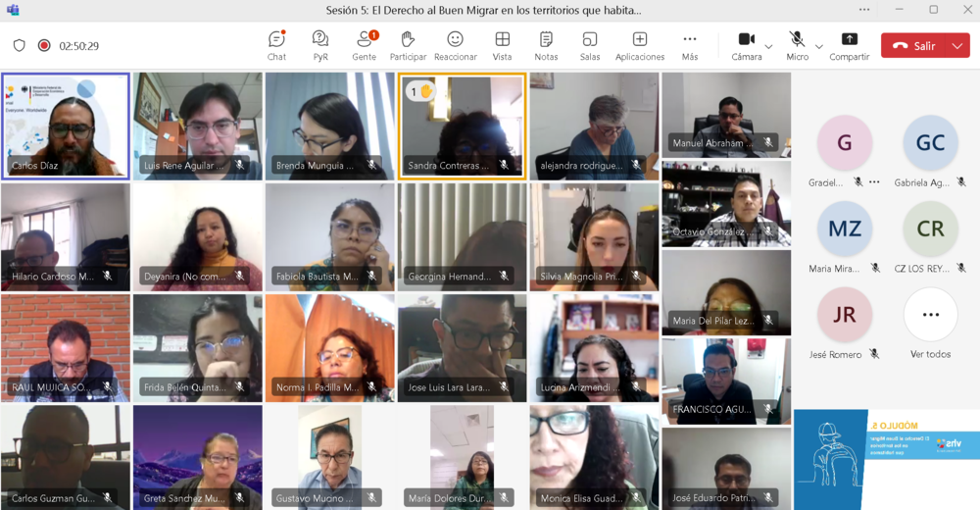This screenshot has height=510, width=980.
Task: Open meeting Notas
Action: pyautogui.click(x=546, y=45)
